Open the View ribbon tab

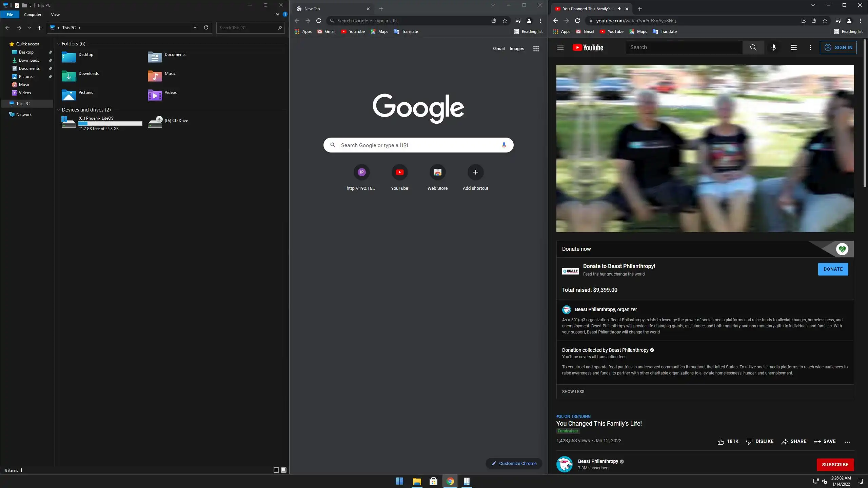(55, 15)
